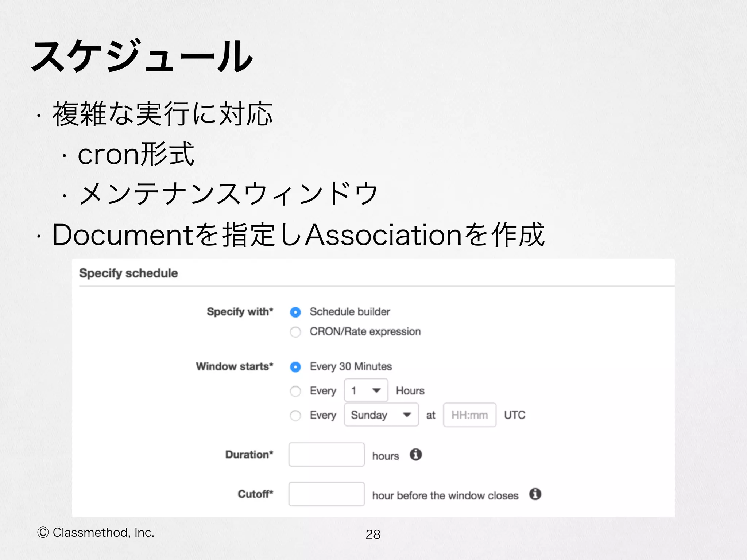Choose the CRON/Rate expression radio option
747x560 pixels.
coord(295,332)
